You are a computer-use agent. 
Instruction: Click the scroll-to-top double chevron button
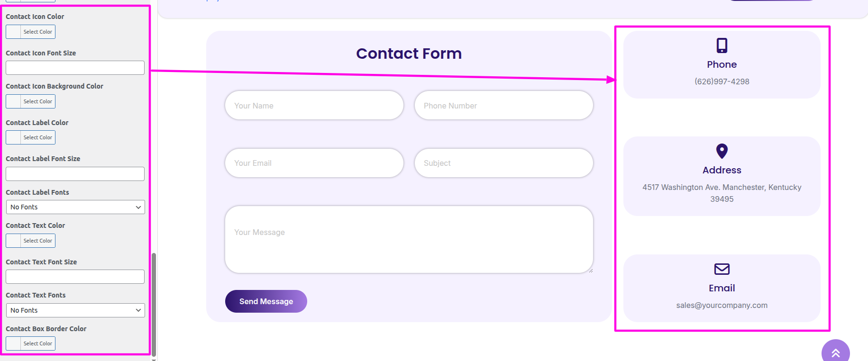click(x=835, y=352)
